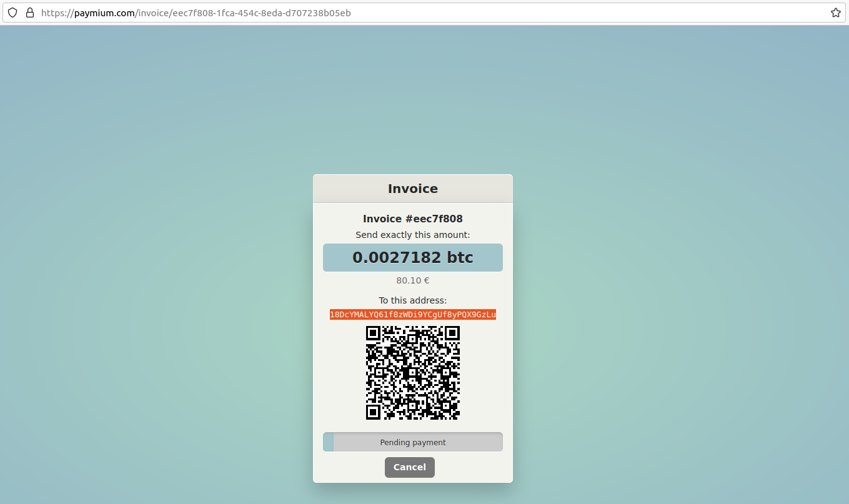
Task: Click the Pending payment progress bar
Action: click(x=413, y=442)
